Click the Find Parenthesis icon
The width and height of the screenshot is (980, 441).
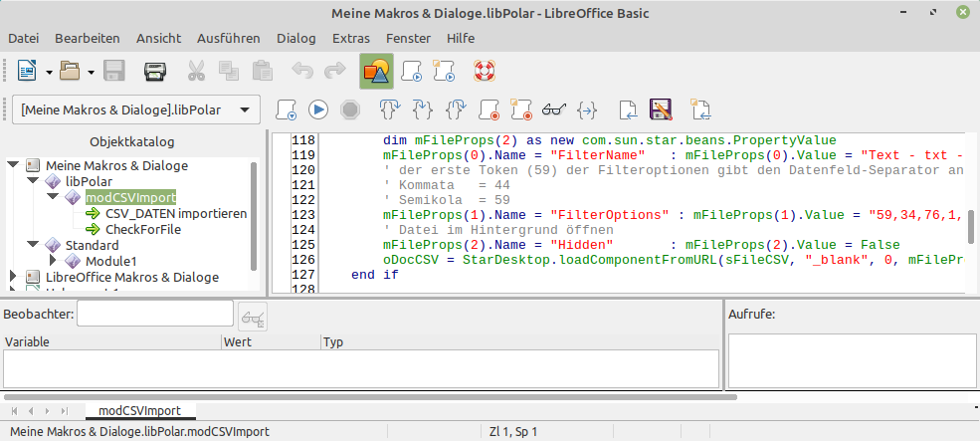587,110
